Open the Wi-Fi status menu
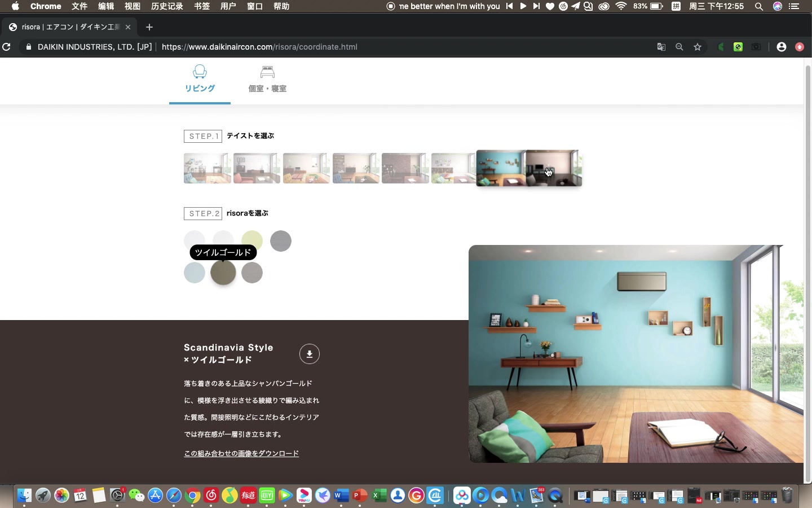Screen dimensions: 812x508 [x=621, y=6]
